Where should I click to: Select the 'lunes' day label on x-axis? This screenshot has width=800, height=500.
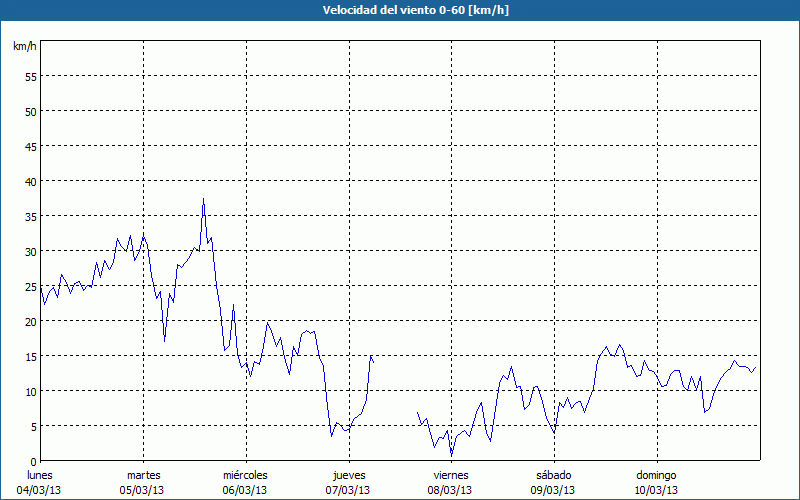(40, 475)
